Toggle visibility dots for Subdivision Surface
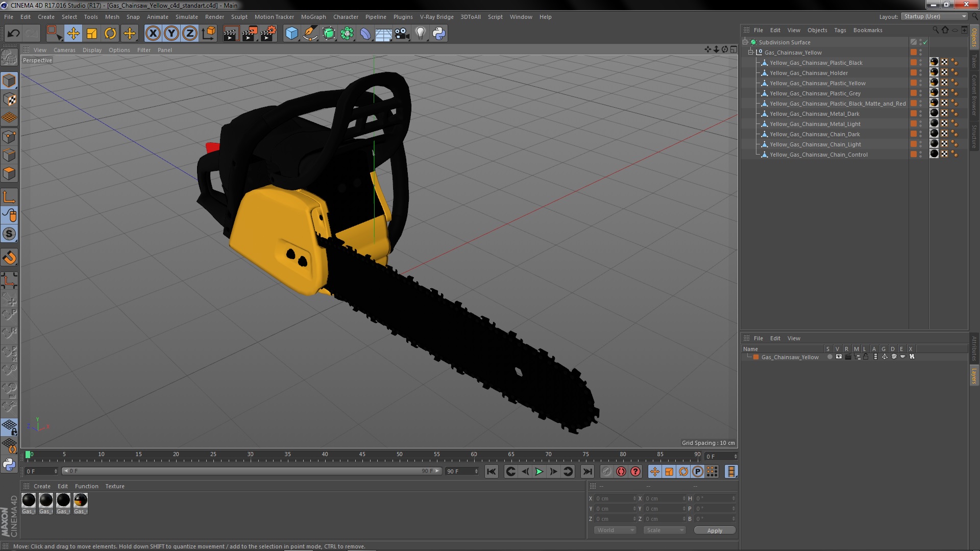The height and width of the screenshot is (551, 980). [921, 42]
